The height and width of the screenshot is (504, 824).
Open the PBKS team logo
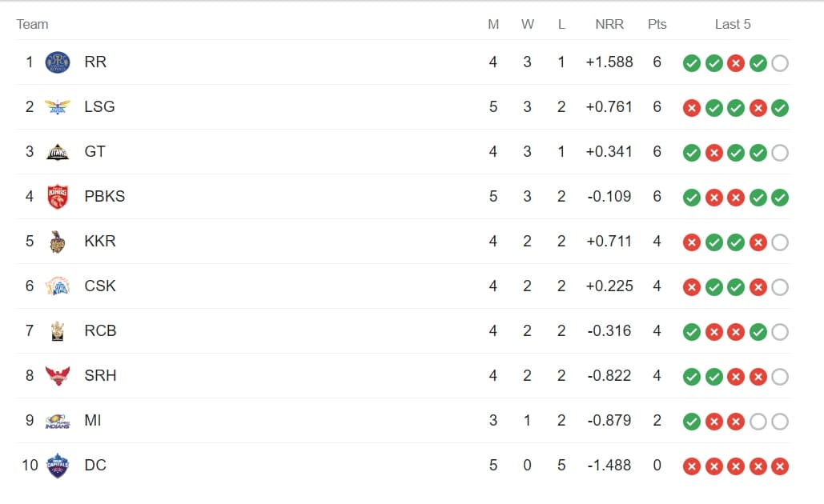[x=58, y=196]
